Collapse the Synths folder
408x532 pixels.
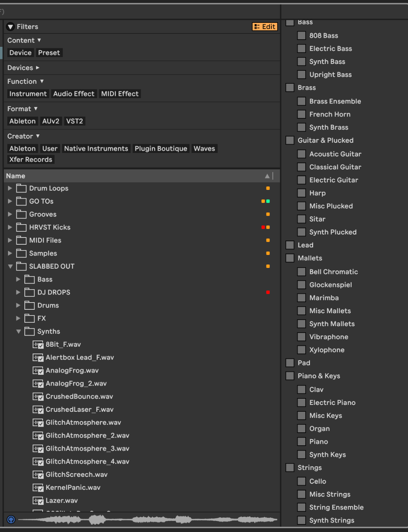coord(19,331)
